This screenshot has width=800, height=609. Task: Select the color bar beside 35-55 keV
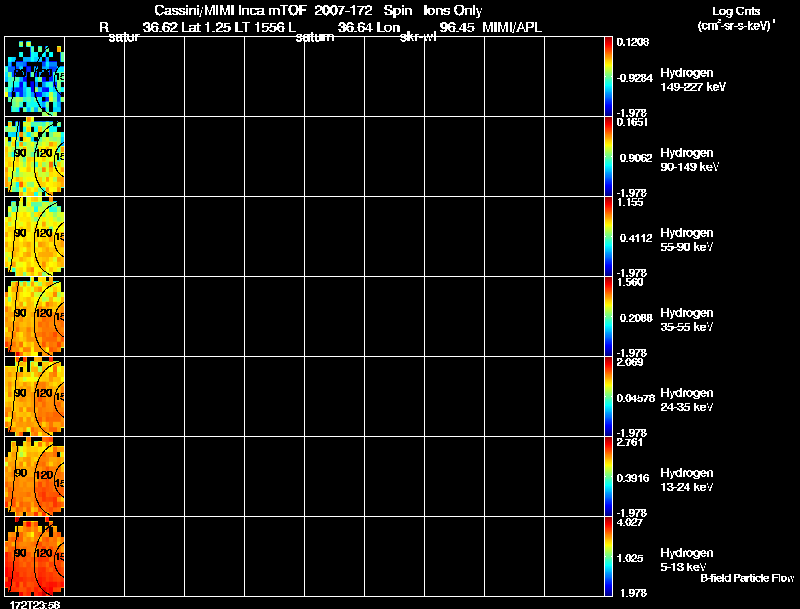coord(608,317)
